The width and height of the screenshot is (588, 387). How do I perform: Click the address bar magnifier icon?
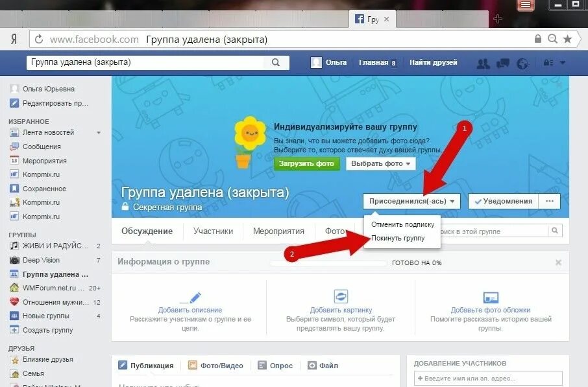coord(552,39)
